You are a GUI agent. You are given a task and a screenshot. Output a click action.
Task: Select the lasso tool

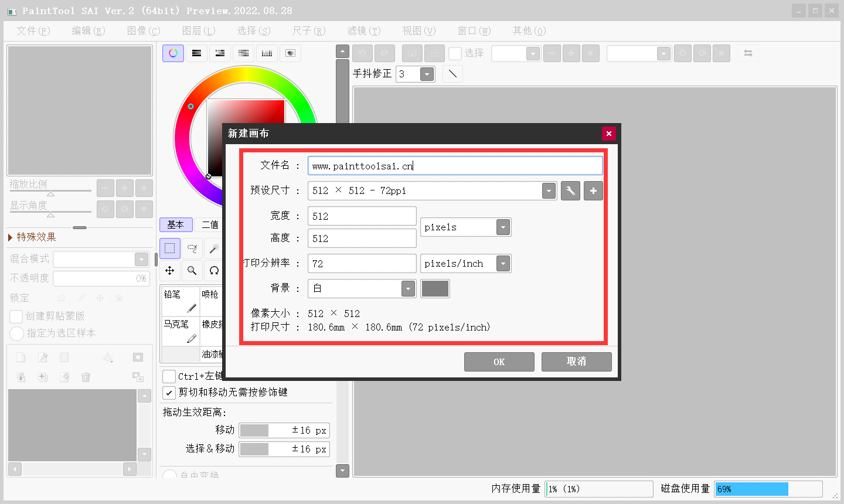(x=192, y=248)
